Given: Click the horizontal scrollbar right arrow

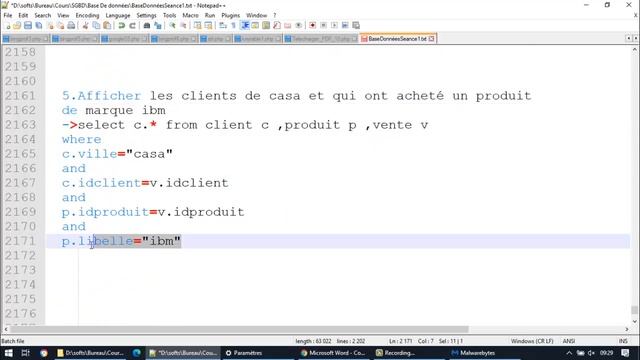Looking at the screenshot, I should 627,329.
